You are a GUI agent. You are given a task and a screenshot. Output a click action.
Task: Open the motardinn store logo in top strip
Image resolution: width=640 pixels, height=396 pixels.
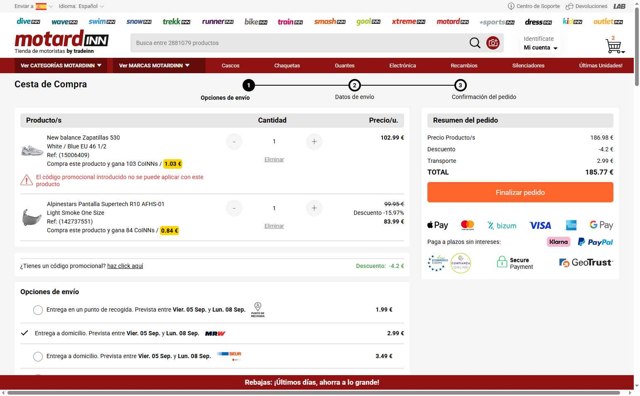pyautogui.click(x=453, y=21)
